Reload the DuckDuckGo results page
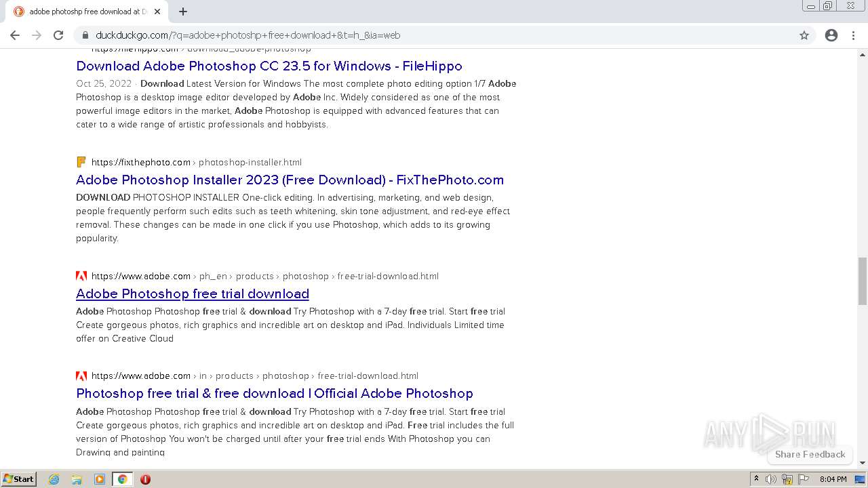Image resolution: width=868 pixels, height=488 pixels. pos(58,35)
